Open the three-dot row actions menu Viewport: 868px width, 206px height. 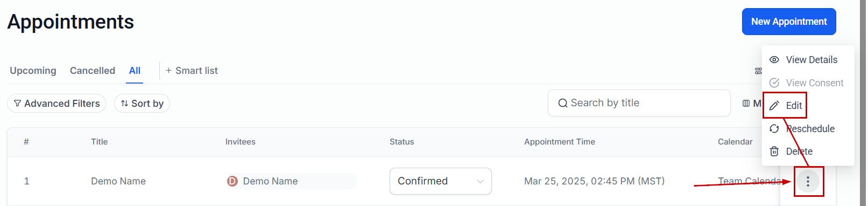[x=808, y=182]
